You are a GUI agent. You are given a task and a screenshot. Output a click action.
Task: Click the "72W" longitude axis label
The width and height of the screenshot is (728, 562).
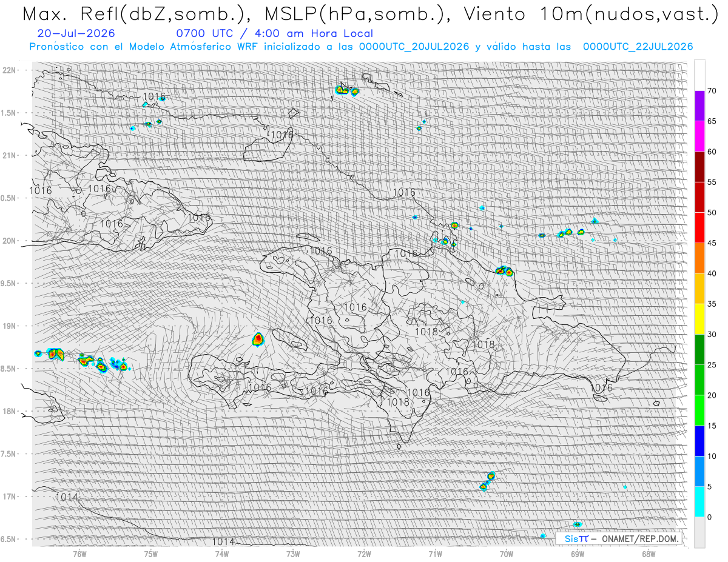tap(364, 554)
